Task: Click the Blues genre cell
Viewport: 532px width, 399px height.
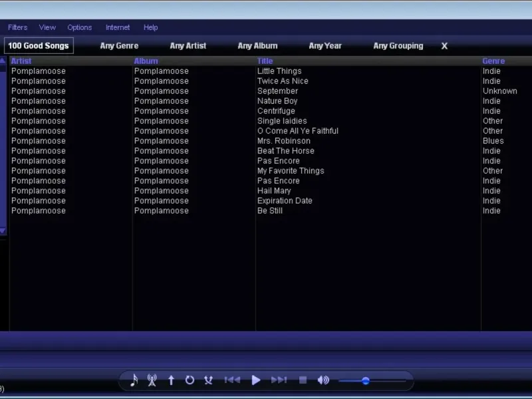Action: tap(493, 141)
